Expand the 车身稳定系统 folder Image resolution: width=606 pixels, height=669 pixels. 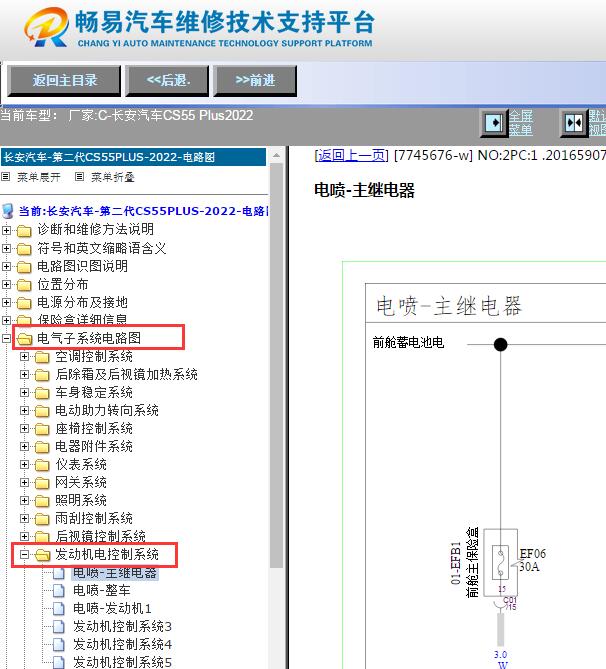click(24, 393)
